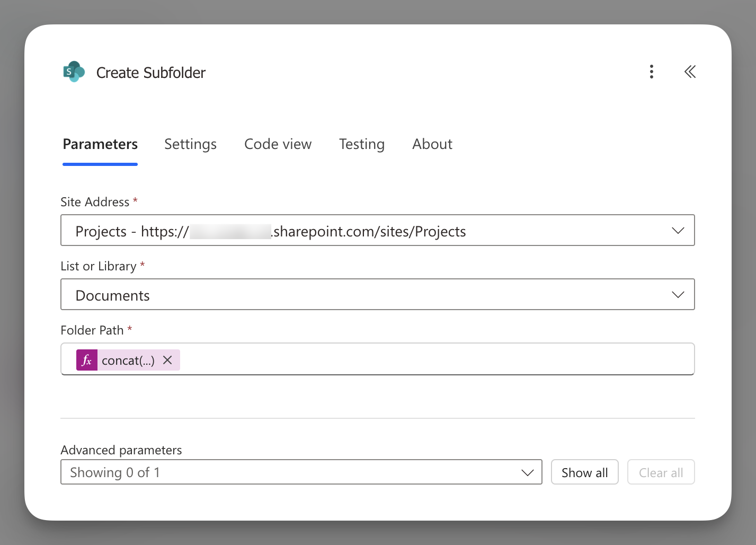Switch to the Code view tab
756x545 pixels.
click(x=278, y=144)
